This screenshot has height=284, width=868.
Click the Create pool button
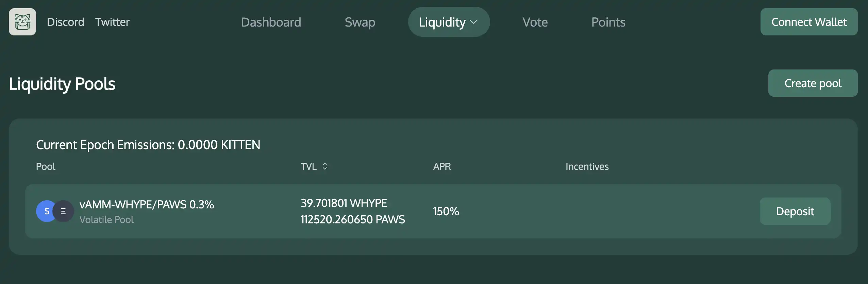813,83
